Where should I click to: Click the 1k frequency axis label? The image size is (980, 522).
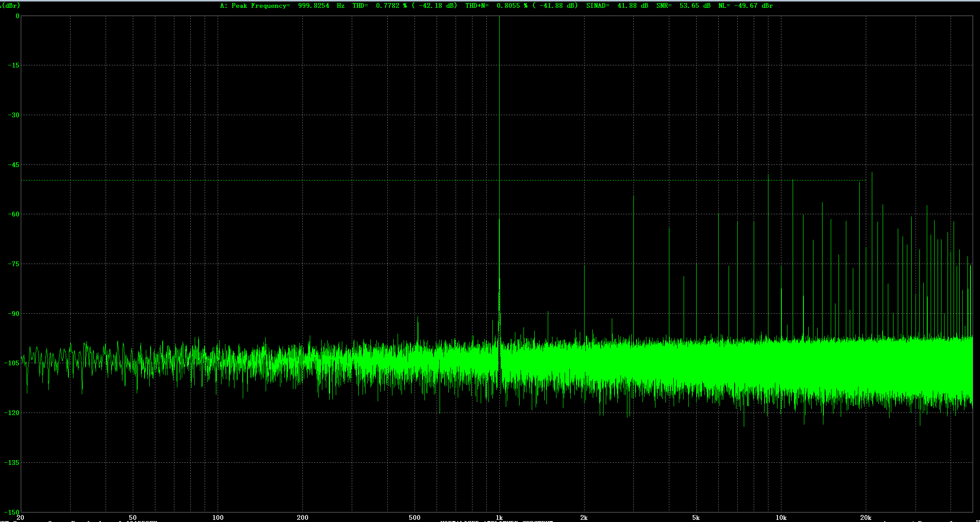[x=499, y=518]
